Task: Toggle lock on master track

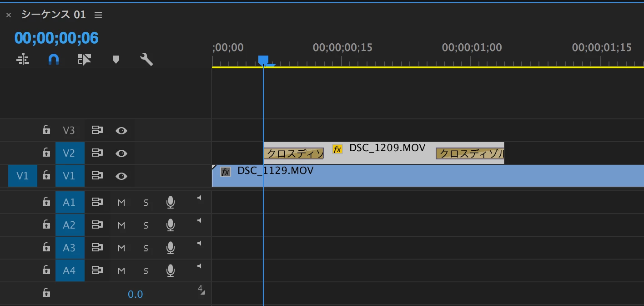Action: pyautogui.click(x=46, y=293)
